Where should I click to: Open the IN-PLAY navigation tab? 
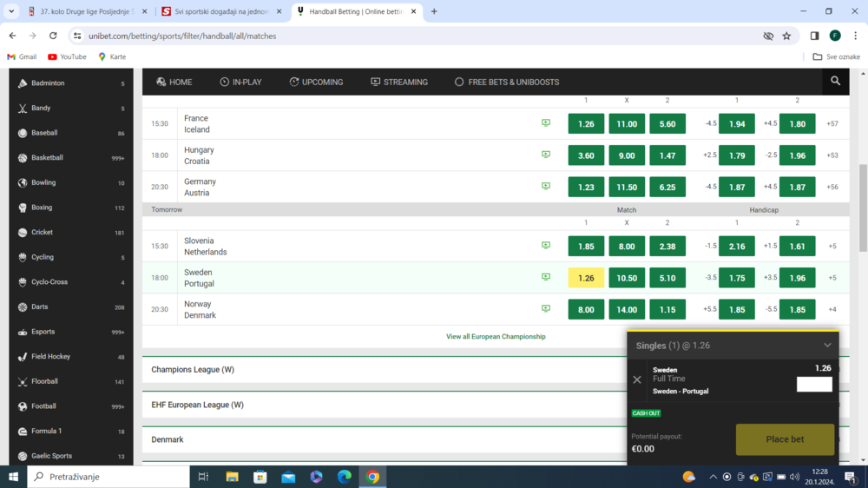point(240,82)
